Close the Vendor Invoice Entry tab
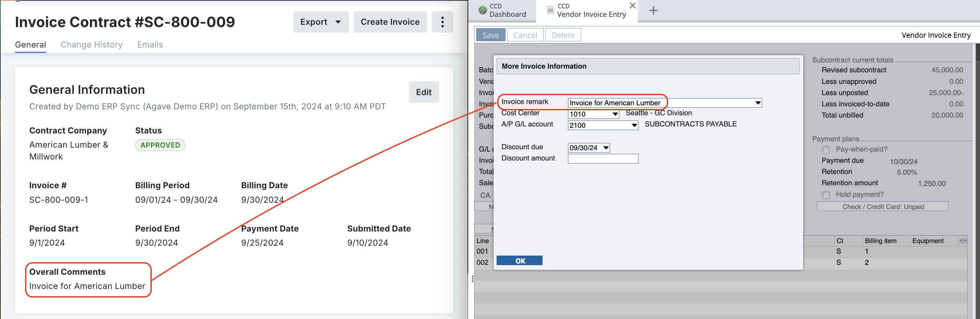This screenshot has height=319, width=980. point(632,6)
